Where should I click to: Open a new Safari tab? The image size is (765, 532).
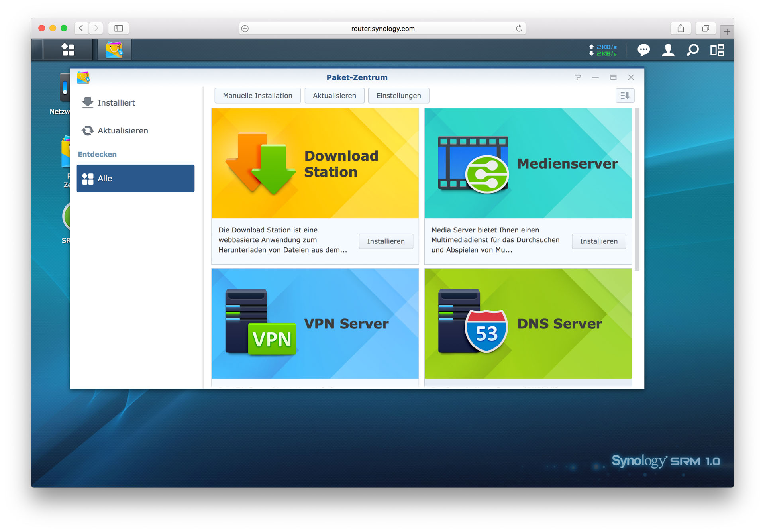pyautogui.click(x=727, y=31)
